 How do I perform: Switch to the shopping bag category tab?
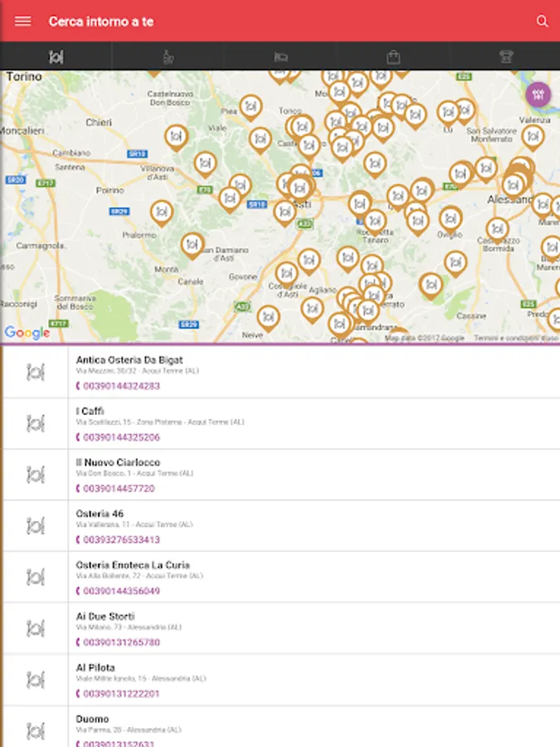click(x=393, y=56)
